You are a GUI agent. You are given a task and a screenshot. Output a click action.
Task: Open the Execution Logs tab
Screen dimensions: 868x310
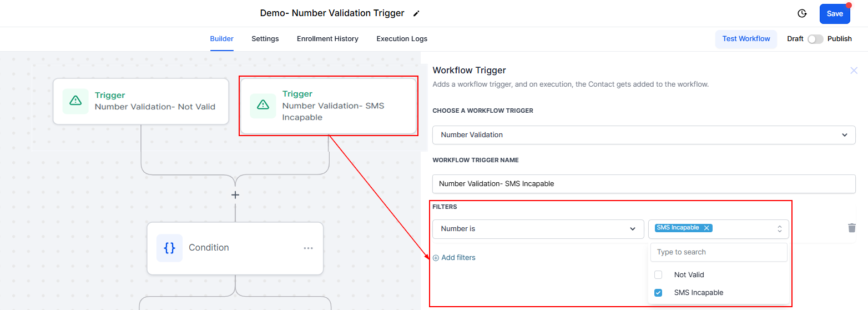pyautogui.click(x=402, y=39)
